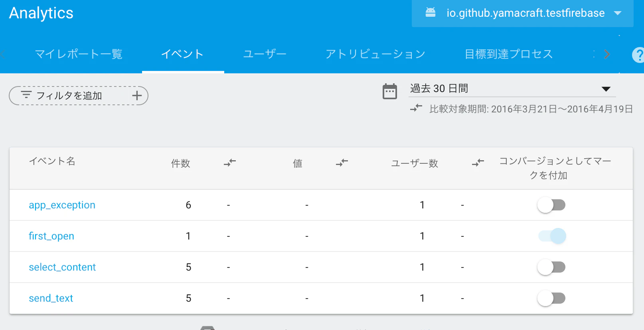Open the 目標到達プロセス tab
The height and width of the screenshot is (330, 644).
509,54
